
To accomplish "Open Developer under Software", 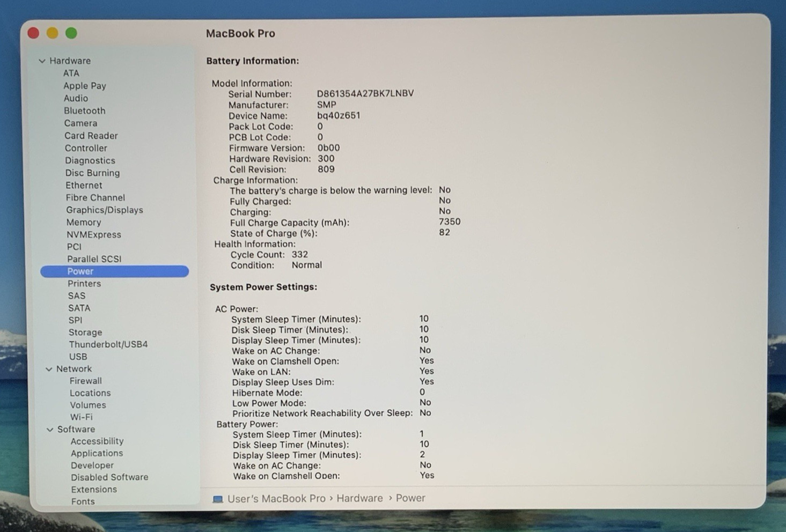I will (x=92, y=465).
